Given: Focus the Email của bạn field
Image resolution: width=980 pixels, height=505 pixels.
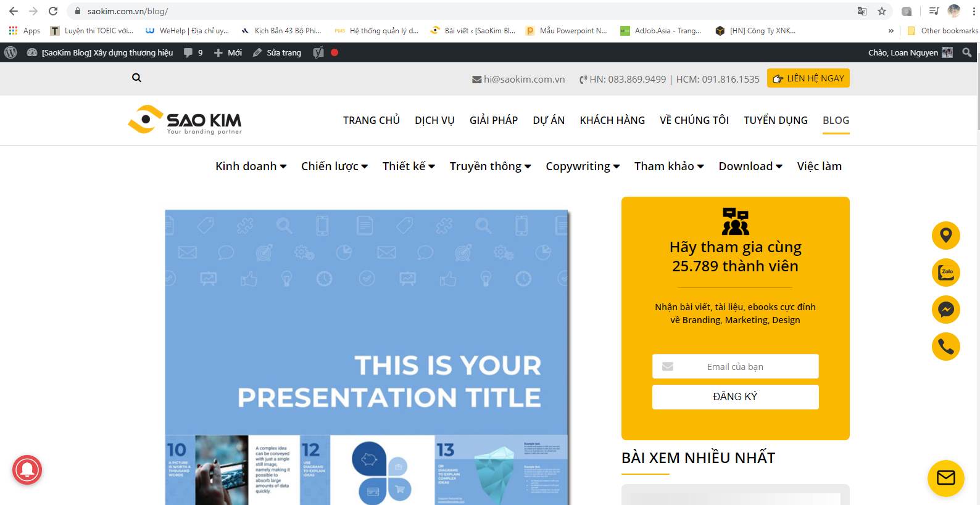Looking at the screenshot, I should pyautogui.click(x=735, y=366).
